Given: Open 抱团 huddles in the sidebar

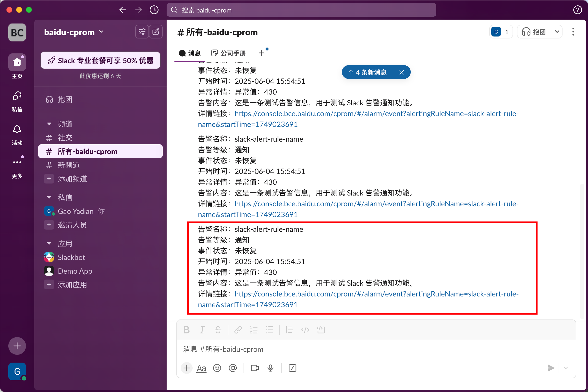Looking at the screenshot, I should point(100,99).
